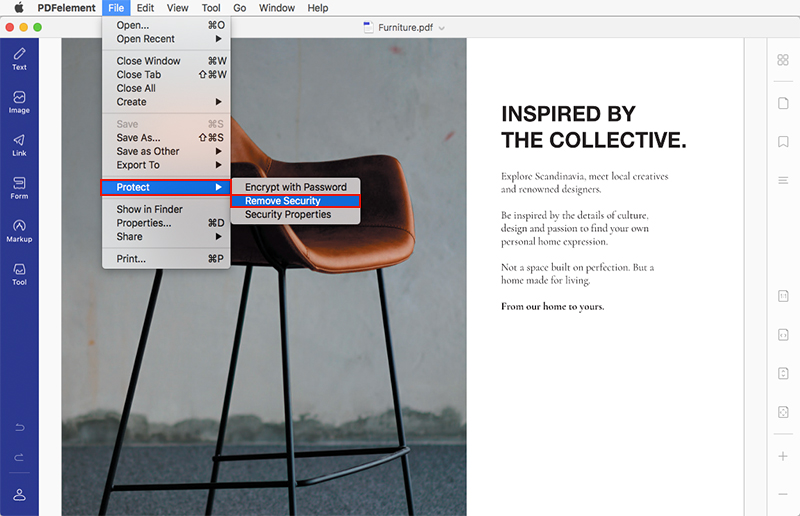The image size is (800, 516).
Task: Choose Close All menu item
Action: [166, 88]
